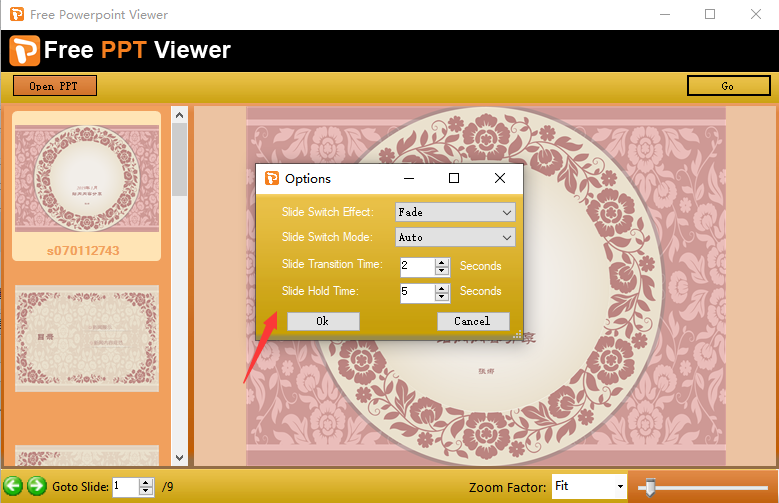Click the green next slide arrow

pyautogui.click(x=37, y=486)
